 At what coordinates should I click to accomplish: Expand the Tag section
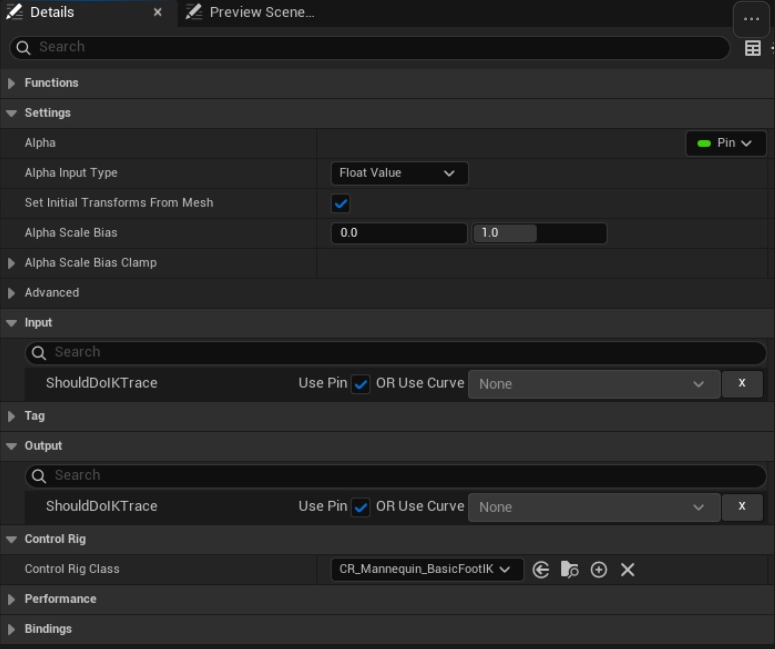[11, 416]
